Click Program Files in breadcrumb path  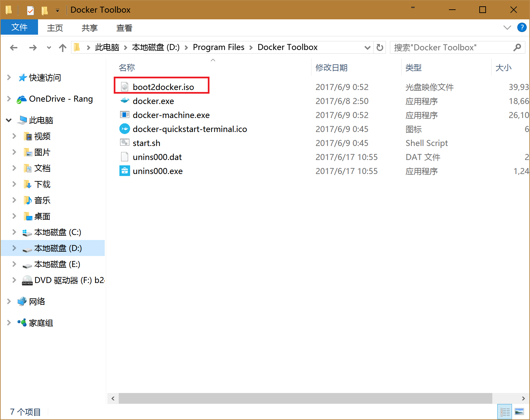pyautogui.click(x=218, y=47)
